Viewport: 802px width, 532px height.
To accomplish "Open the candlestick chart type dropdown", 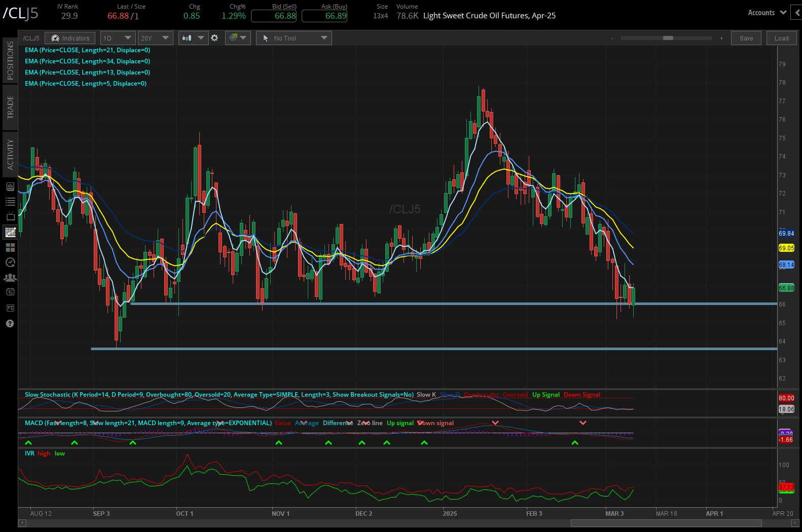I will click(x=193, y=38).
